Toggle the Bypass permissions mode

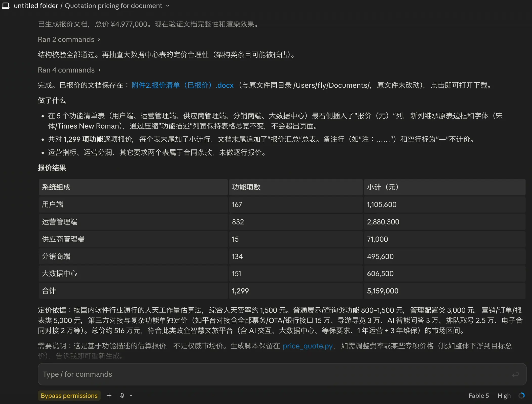69,396
